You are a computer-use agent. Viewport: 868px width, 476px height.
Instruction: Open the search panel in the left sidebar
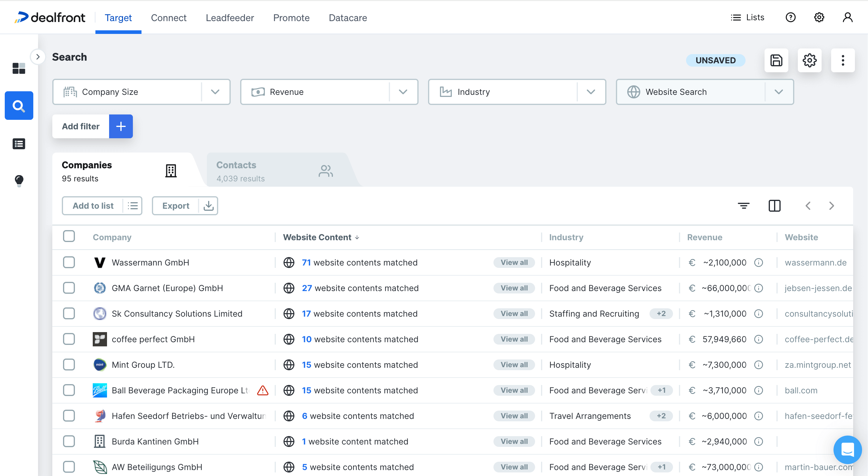[x=19, y=106]
